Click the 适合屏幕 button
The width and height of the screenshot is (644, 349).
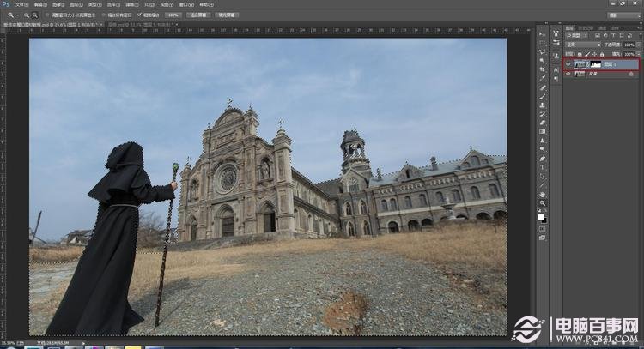pos(199,15)
